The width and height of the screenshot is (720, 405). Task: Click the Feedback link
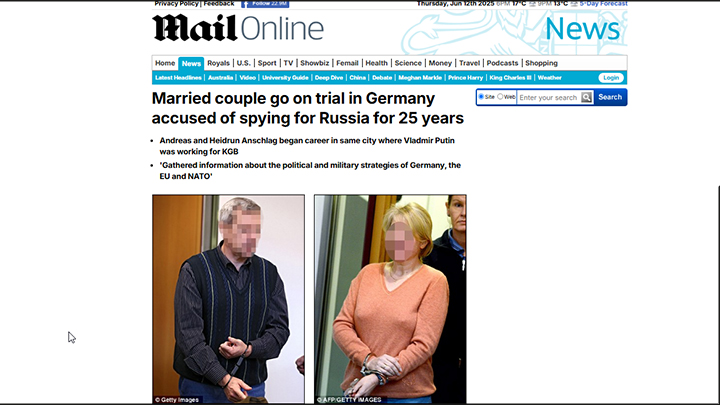tap(219, 4)
